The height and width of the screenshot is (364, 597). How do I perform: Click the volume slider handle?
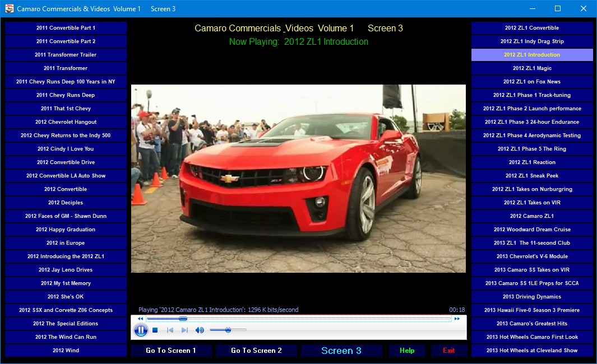[228, 330]
